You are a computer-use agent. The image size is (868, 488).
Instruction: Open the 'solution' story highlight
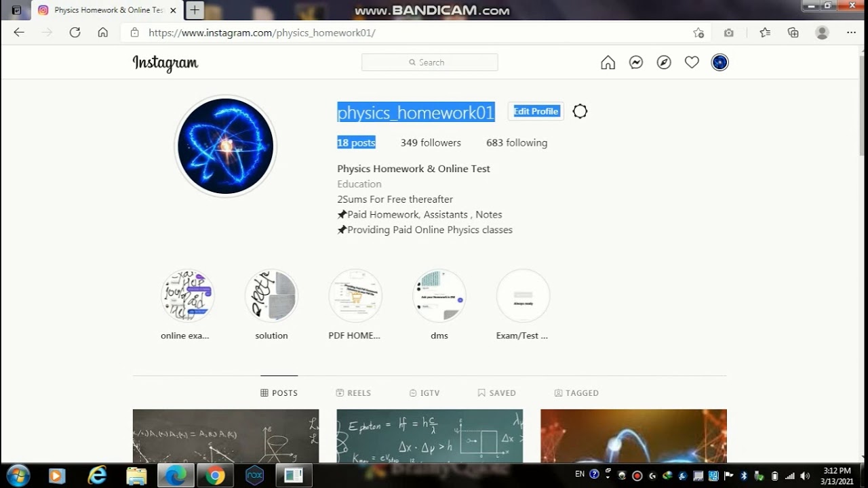coord(271,296)
